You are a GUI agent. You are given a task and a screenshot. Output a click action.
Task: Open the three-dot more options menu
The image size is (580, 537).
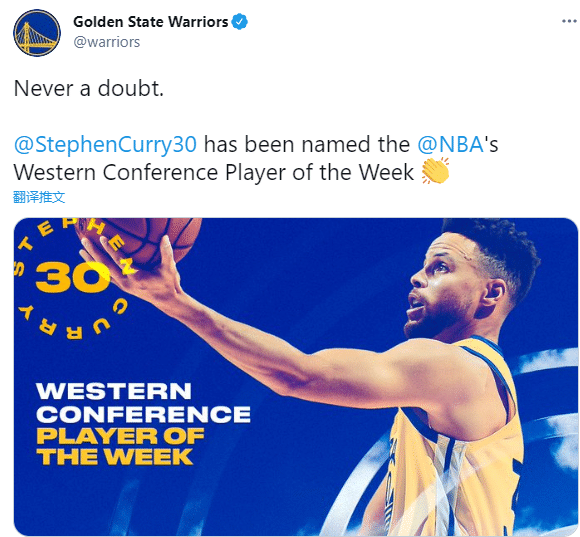[x=569, y=21]
